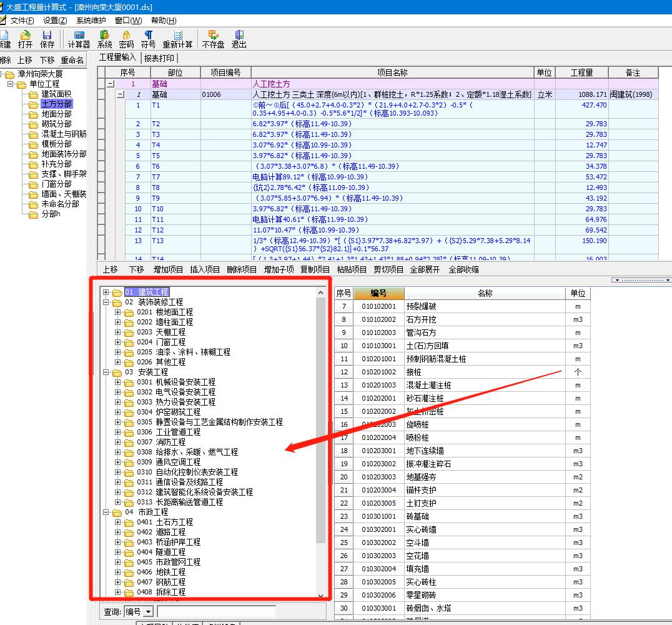Screen dimensions: 672x625
Task: Select 土方分部 in the project tree
Action: point(56,104)
